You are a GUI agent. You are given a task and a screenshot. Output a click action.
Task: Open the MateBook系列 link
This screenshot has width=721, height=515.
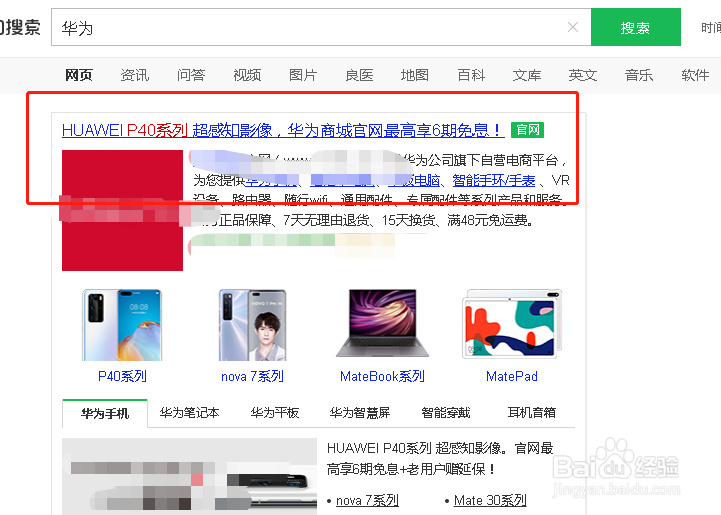tap(383, 376)
